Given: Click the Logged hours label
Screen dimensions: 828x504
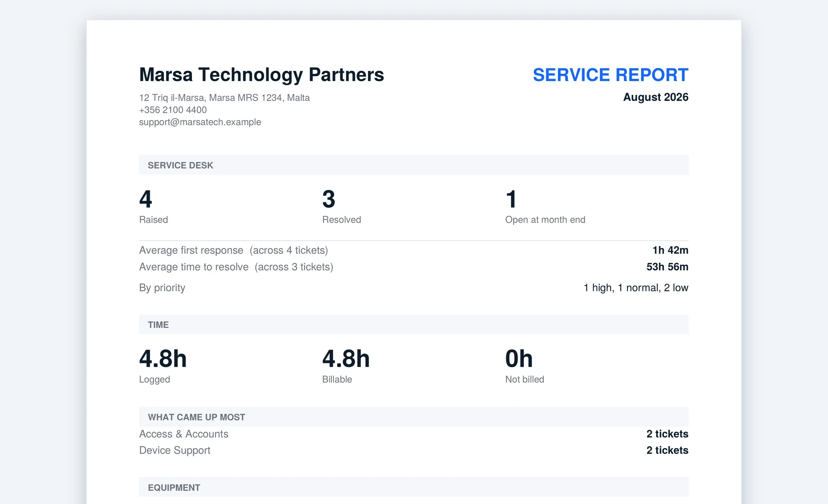Looking at the screenshot, I should click(155, 379).
